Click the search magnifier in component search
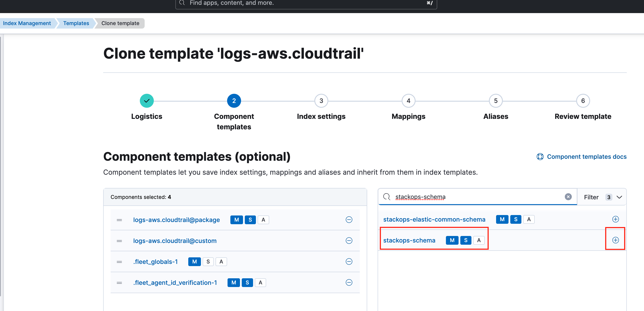644x311 pixels. [387, 197]
